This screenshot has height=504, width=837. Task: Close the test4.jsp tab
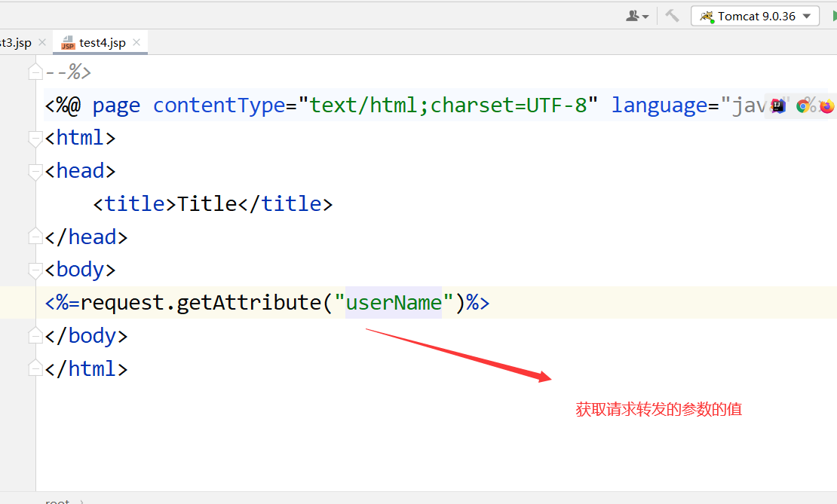coord(136,42)
